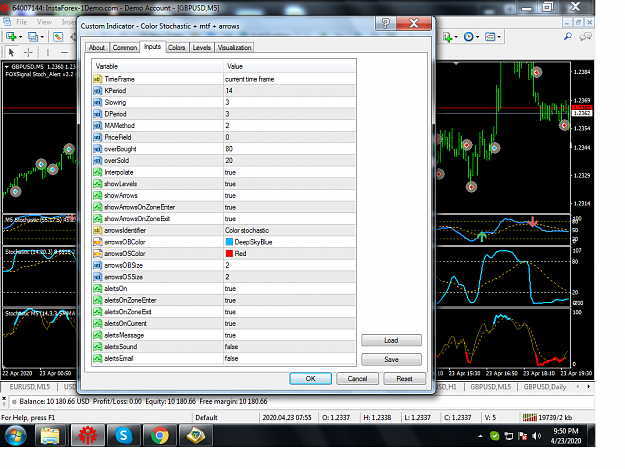Screen dimensions: 625x469
Task: Toggle the alertsOn true value
Action: (x=230, y=288)
